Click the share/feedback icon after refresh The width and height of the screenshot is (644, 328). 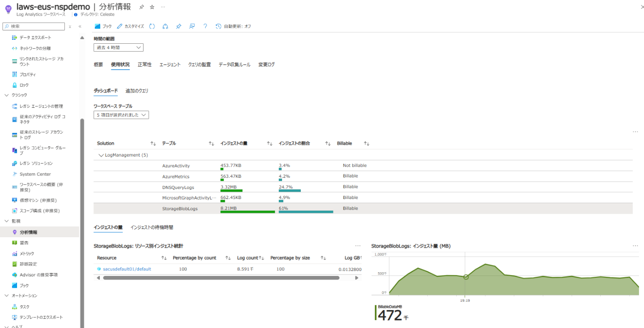[x=165, y=26]
